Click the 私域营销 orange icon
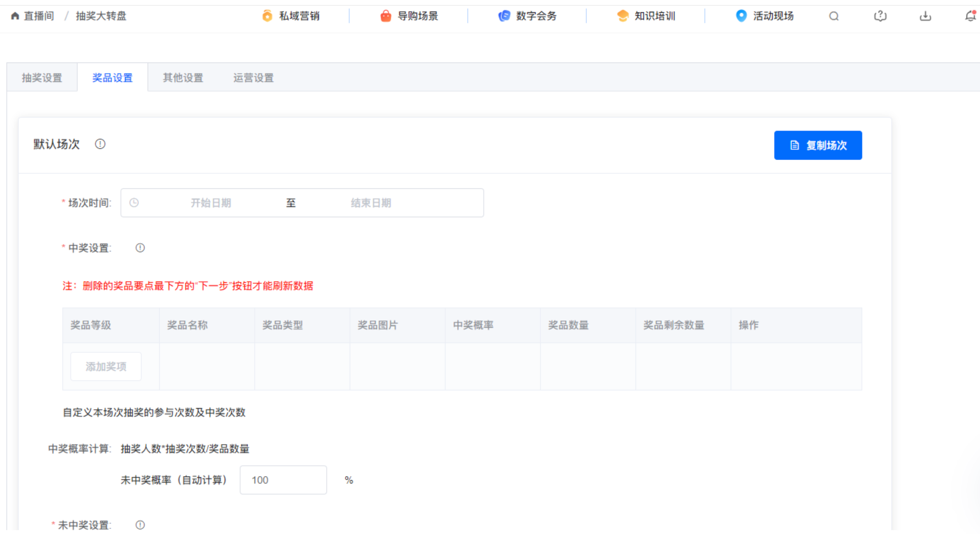Screen dimensions: 980x534 click(x=267, y=16)
